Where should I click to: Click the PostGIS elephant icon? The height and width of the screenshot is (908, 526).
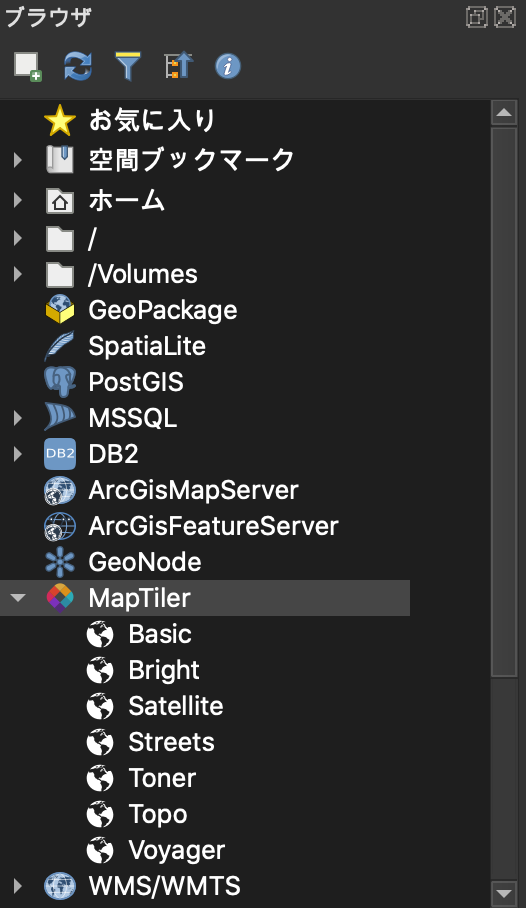[60, 382]
